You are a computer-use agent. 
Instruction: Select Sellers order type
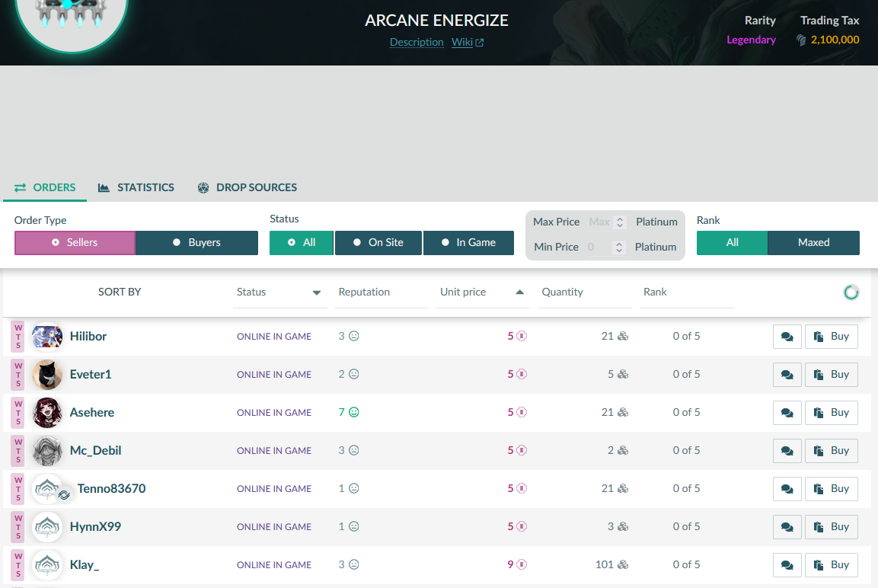[75, 242]
